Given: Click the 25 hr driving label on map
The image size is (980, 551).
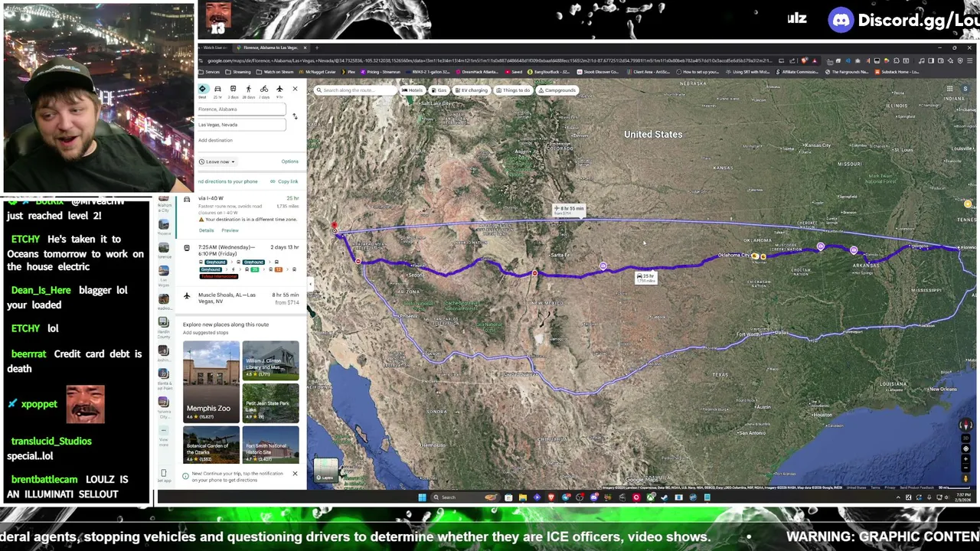Looking at the screenshot, I should coord(645,277).
